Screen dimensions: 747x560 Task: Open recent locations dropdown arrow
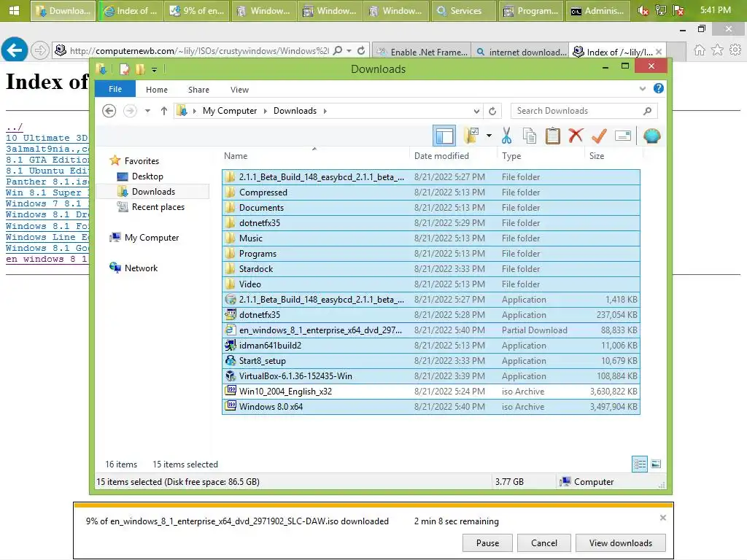click(147, 111)
